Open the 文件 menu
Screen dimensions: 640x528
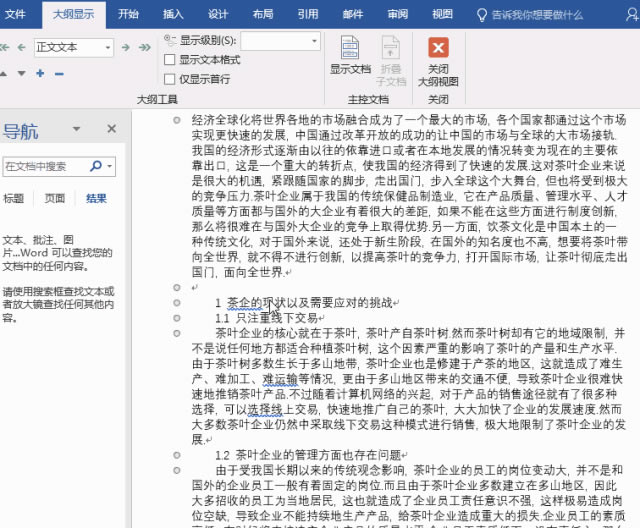pos(16,15)
